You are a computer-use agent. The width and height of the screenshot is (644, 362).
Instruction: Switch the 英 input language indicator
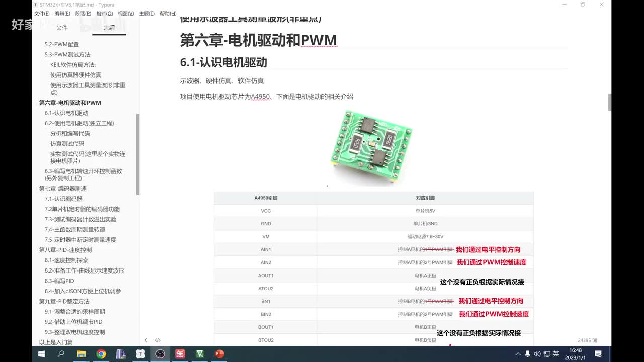[556, 354]
